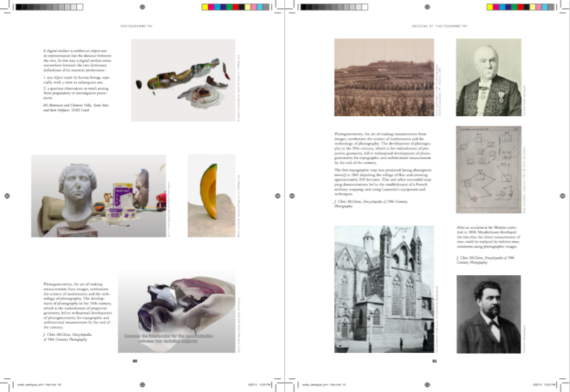Select the blueberry pancake 3D scan image
This screenshot has height=392, width=570.
click(183, 80)
